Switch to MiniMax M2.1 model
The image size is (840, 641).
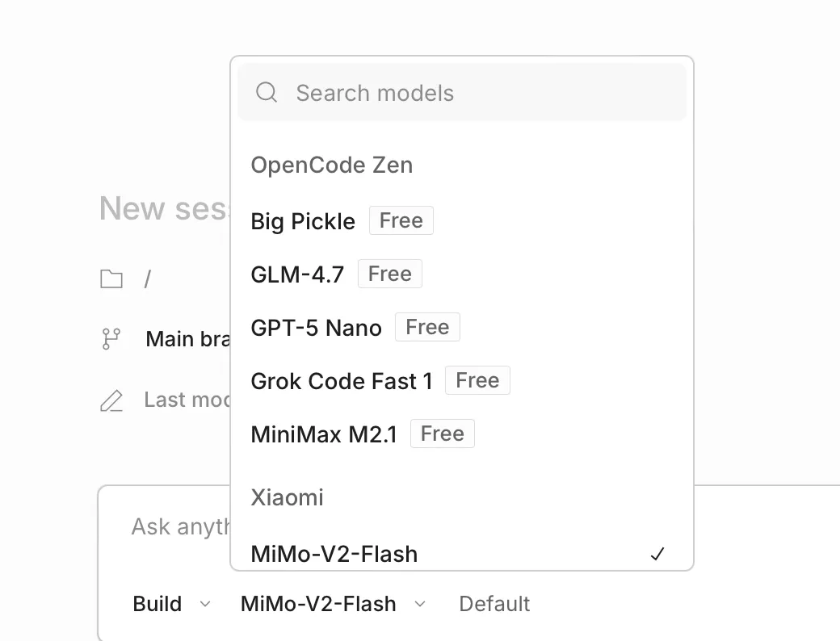pos(324,434)
